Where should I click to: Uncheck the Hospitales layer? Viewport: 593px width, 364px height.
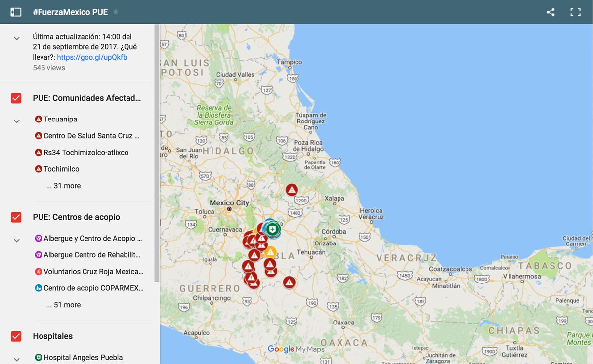click(16, 336)
